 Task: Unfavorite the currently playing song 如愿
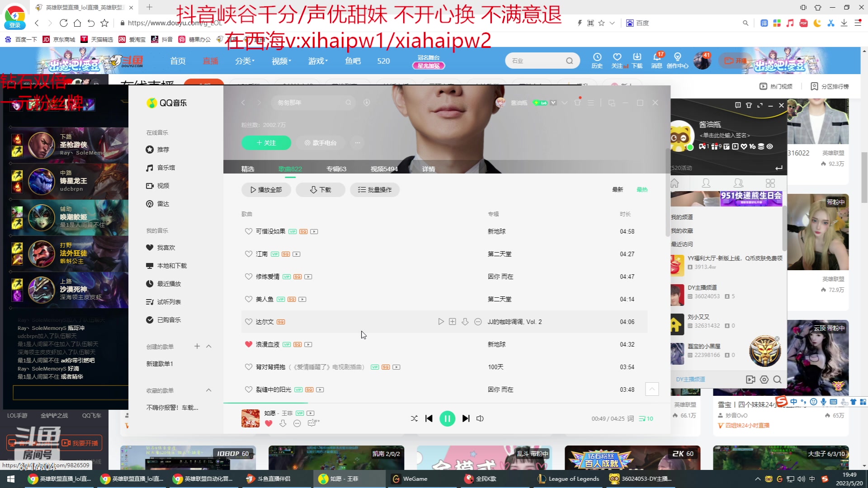coord(269,423)
